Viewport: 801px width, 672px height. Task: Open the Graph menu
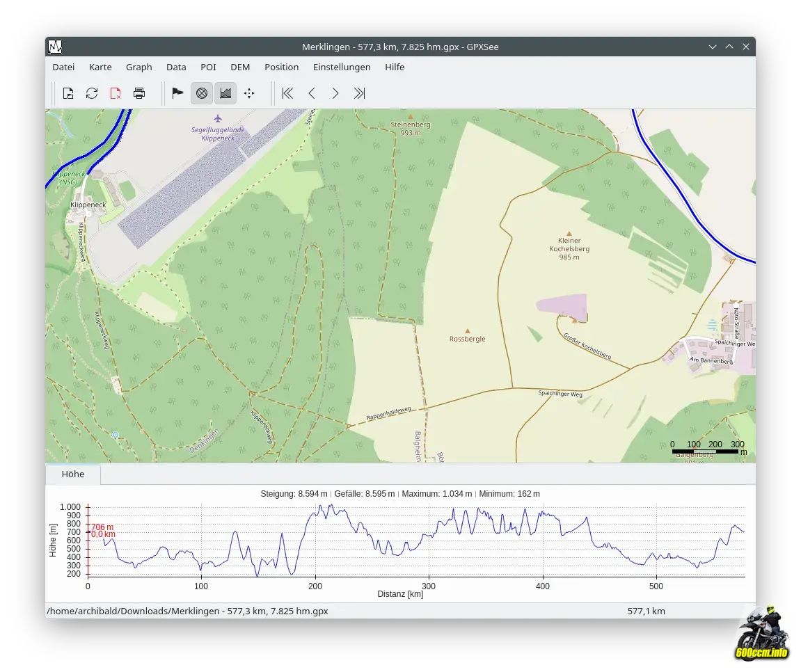coord(139,67)
